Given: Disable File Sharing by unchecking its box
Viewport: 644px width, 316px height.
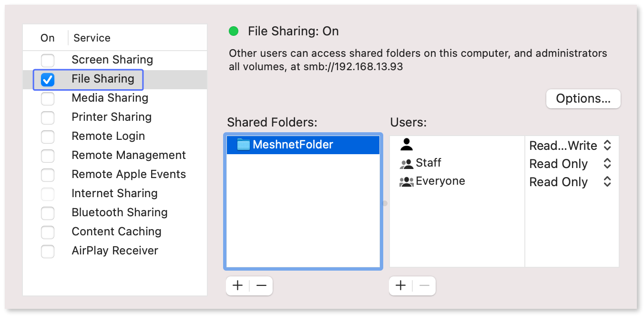Looking at the screenshot, I should coord(48,79).
